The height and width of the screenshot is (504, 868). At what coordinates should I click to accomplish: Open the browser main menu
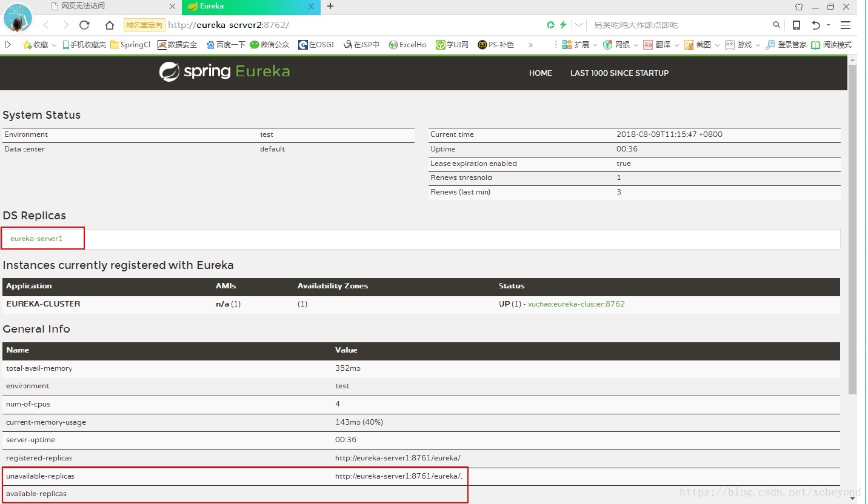[x=846, y=25]
